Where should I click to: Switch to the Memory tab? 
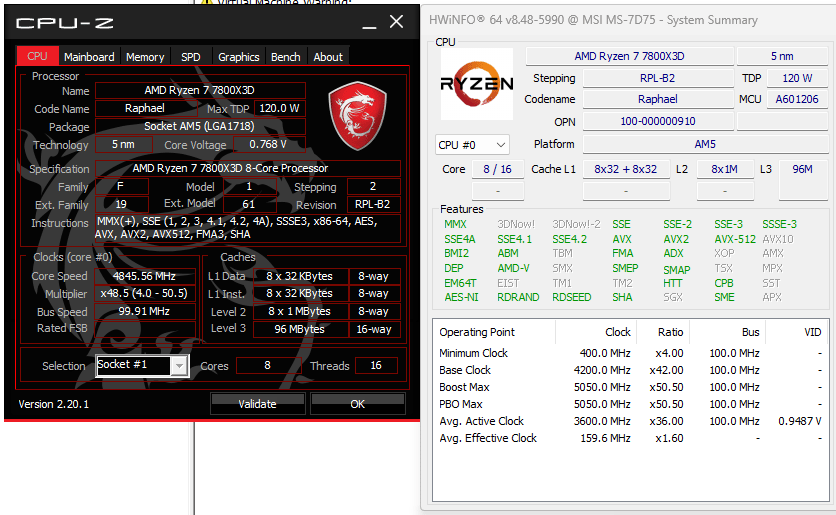point(145,57)
